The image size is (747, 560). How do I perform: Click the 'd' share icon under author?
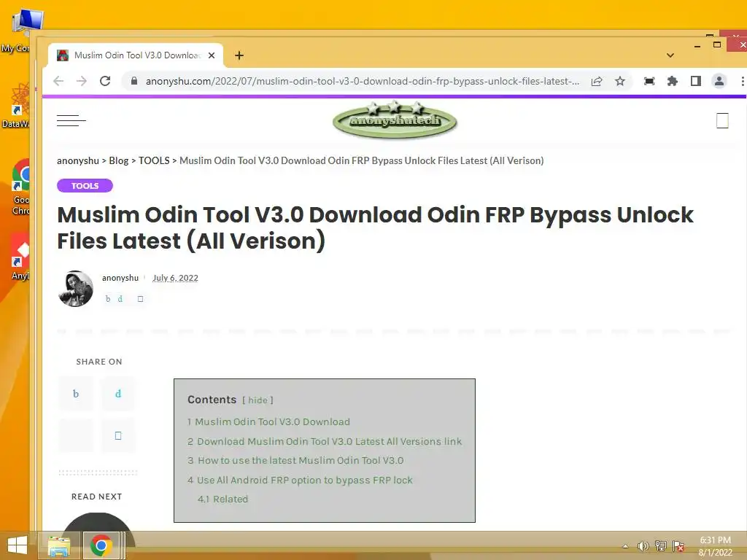(x=120, y=298)
